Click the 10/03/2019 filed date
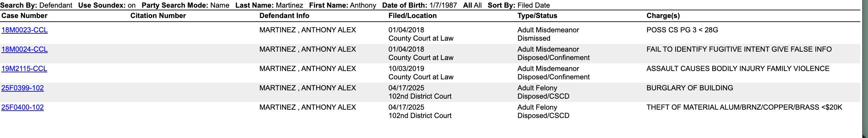This screenshot has width=868, height=138. point(406,69)
